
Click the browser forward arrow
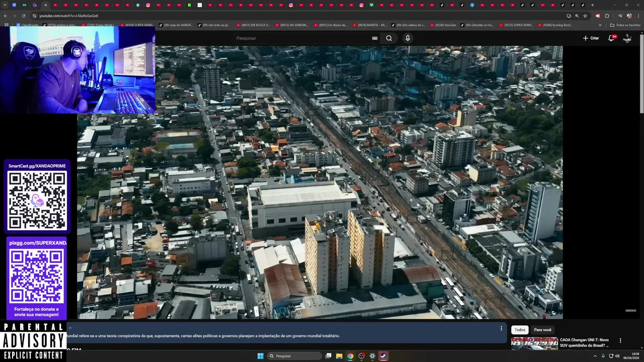coord(15,16)
